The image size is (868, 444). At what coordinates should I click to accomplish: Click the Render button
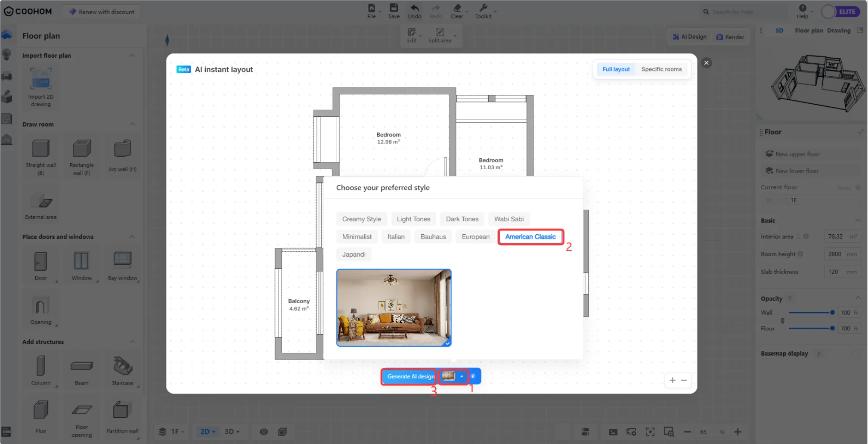730,37
